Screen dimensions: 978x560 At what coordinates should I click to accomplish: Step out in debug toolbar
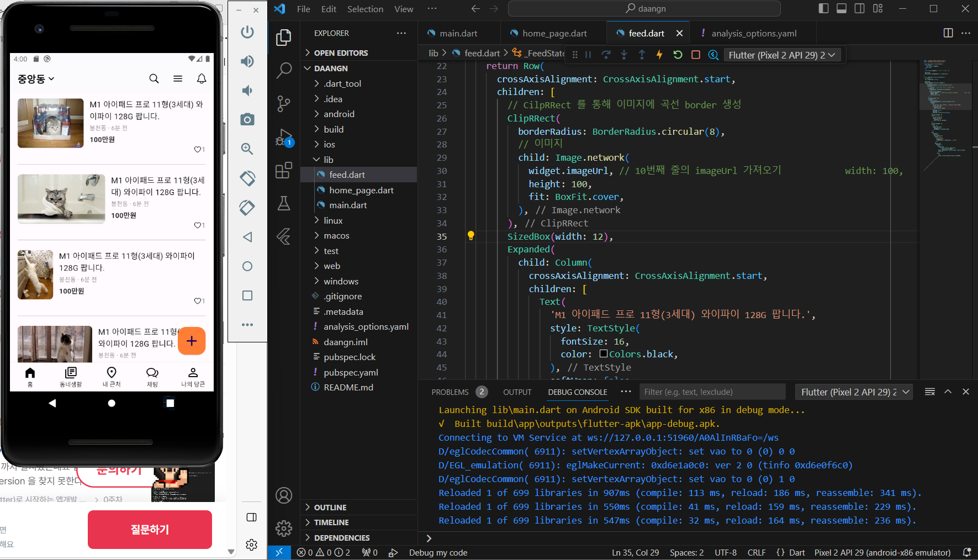(642, 55)
